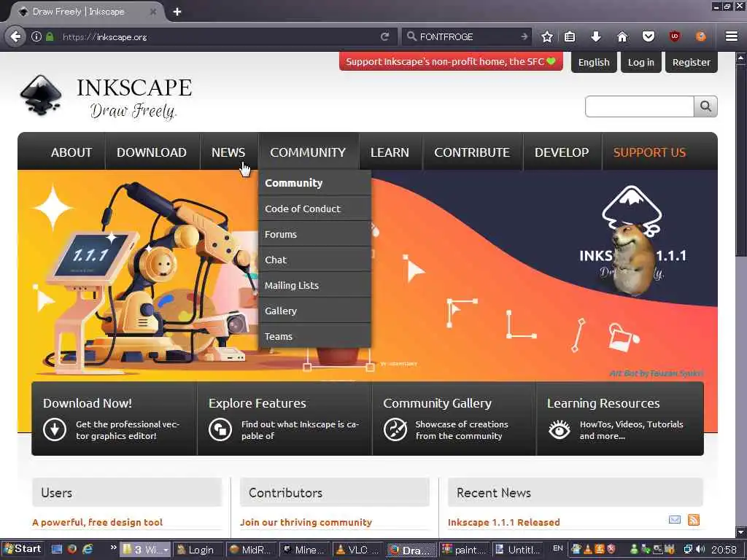747x560 pixels.
Task: Select Code of Conduct menu entry
Action: (x=314, y=209)
